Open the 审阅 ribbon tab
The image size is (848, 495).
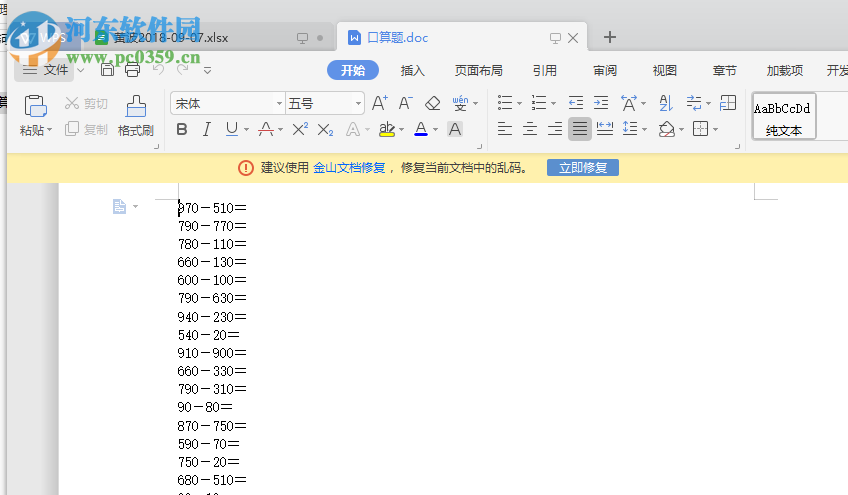click(605, 70)
